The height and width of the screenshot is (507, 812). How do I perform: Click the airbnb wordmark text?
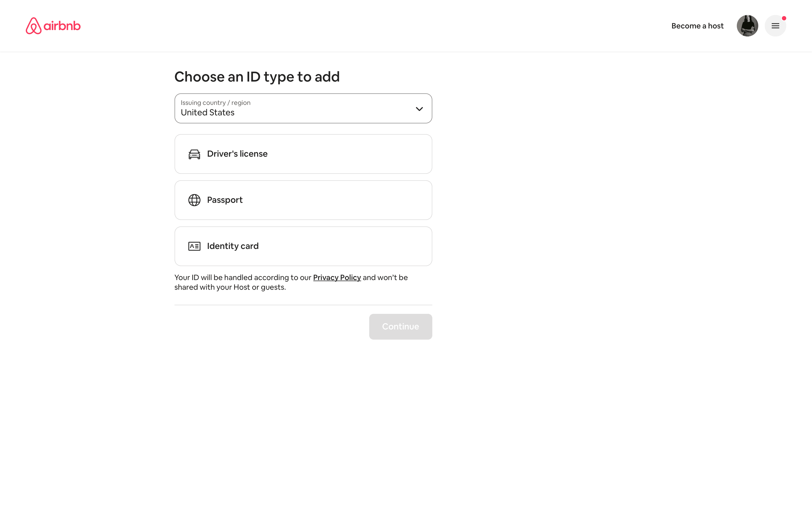point(62,26)
